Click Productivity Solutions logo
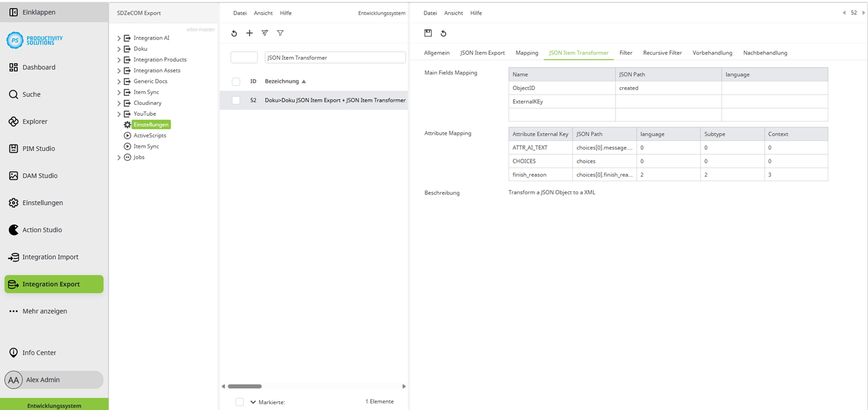The width and height of the screenshot is (868, 410). point(34,40)
